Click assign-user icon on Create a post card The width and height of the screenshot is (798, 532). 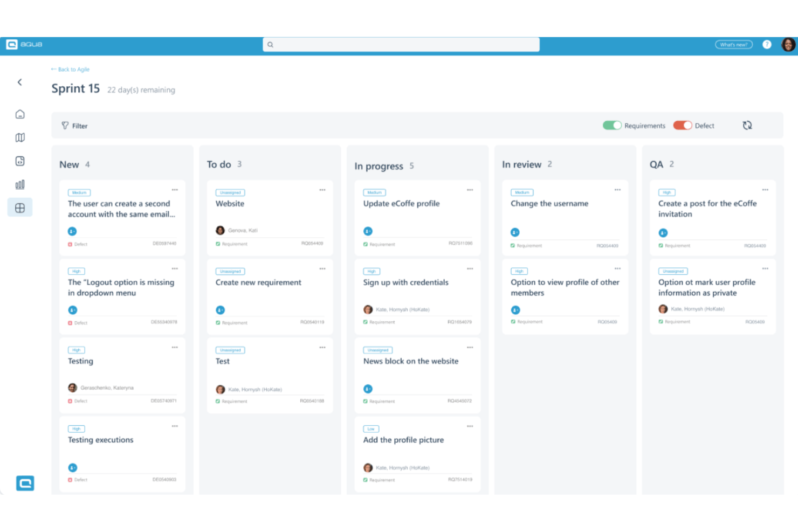[663, 233]
